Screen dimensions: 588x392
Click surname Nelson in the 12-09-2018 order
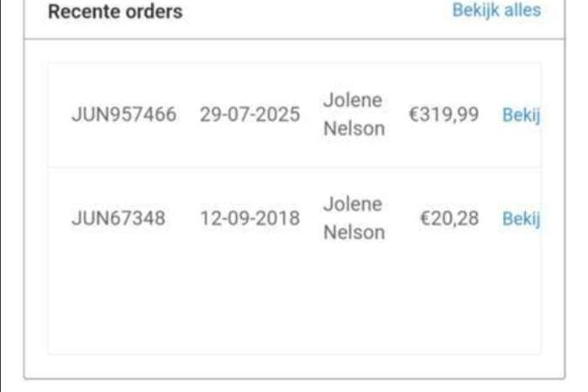point(354,233)
